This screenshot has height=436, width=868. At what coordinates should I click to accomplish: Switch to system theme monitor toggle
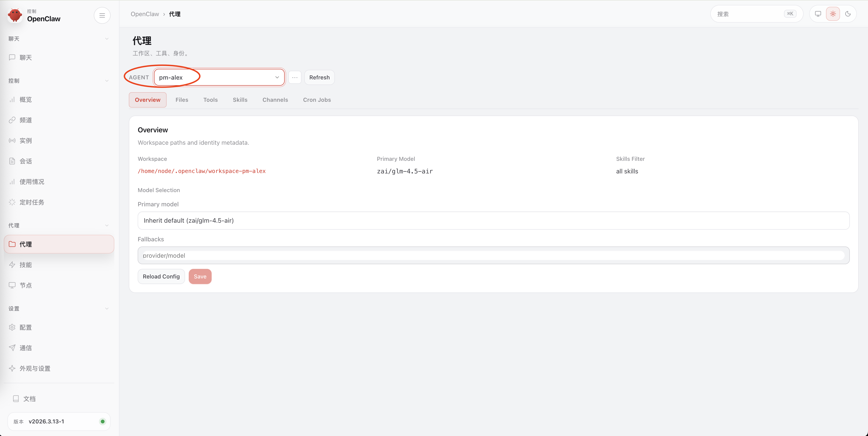(x=818, y=14)
